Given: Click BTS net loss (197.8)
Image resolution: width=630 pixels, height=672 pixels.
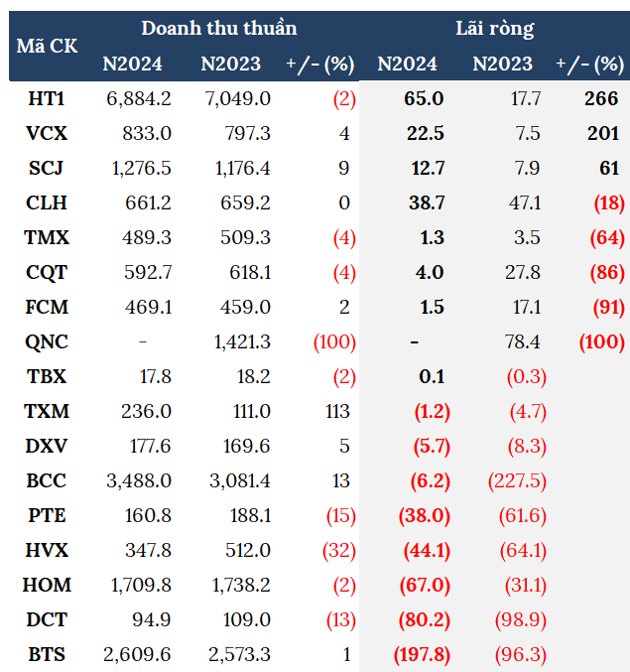Looking at the screenshot, I should [420, 654].
